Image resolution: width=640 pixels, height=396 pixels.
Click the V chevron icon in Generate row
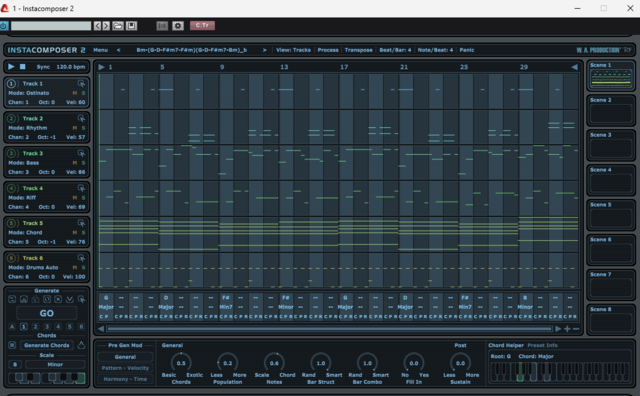70,299
